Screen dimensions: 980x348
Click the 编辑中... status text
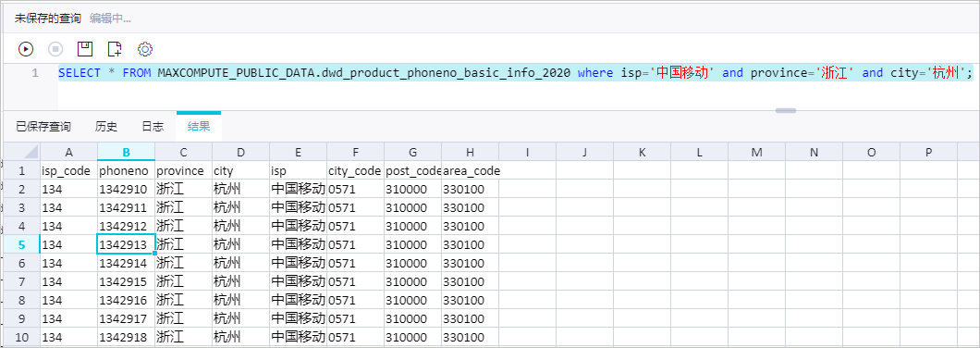[x=110, y=19]
